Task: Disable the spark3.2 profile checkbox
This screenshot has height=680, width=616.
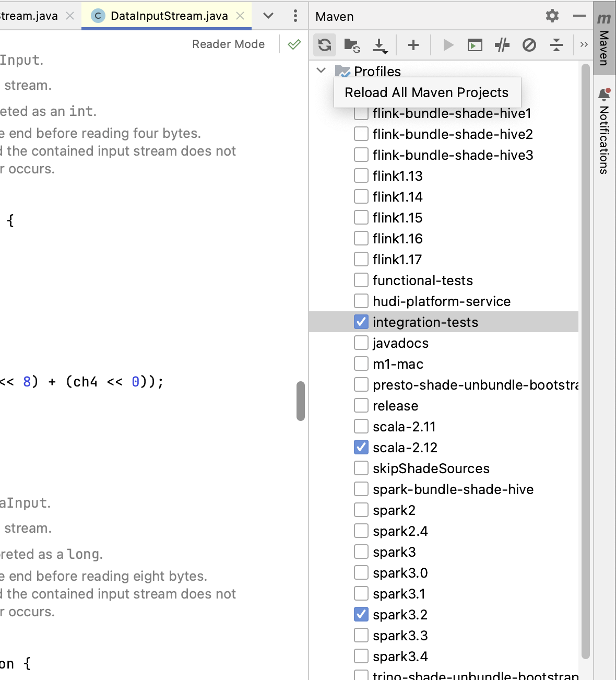Action: pos(361,615)
